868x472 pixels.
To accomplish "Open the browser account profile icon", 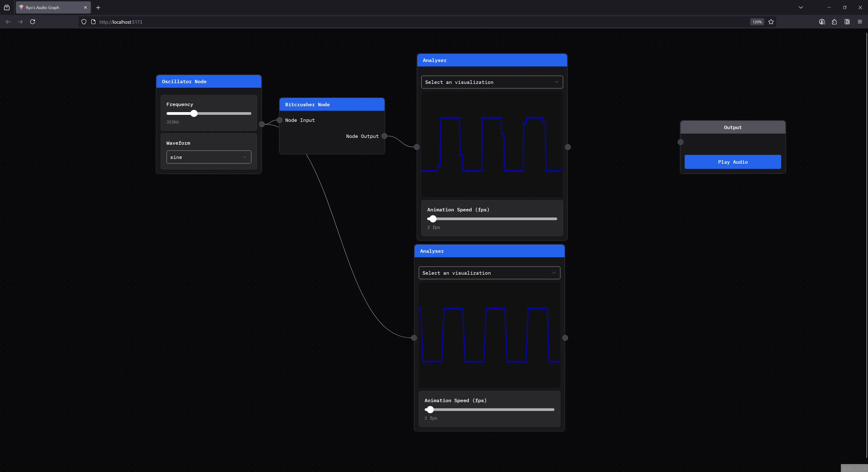I will pyautogui.click(x=822, y=21).
